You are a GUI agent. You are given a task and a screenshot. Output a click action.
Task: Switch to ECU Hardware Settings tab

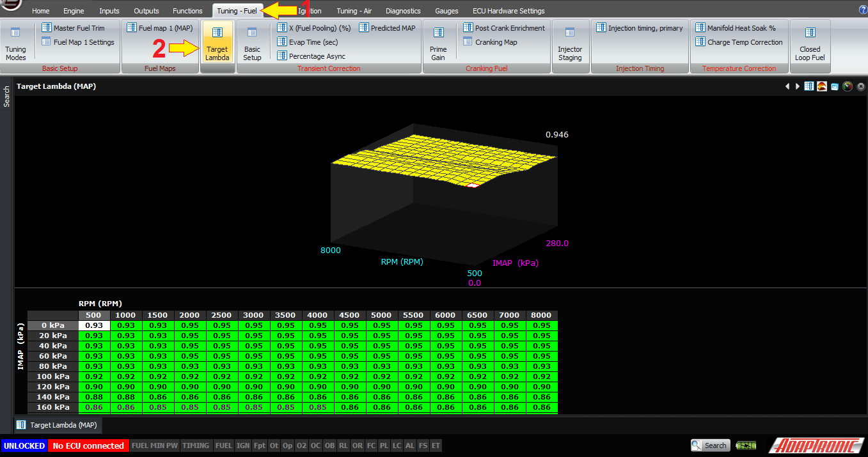pyautogui.click(x=509, y=11)
